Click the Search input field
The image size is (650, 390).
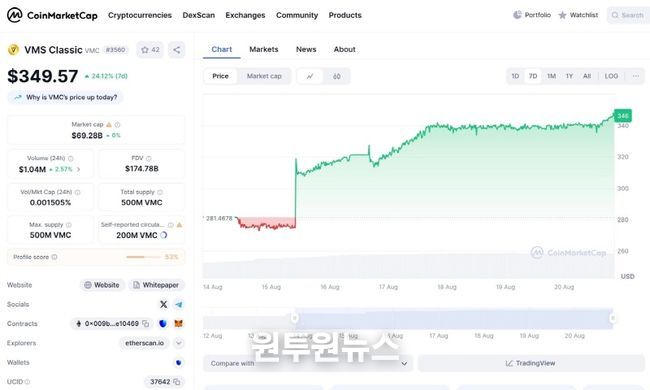point(628,15)
